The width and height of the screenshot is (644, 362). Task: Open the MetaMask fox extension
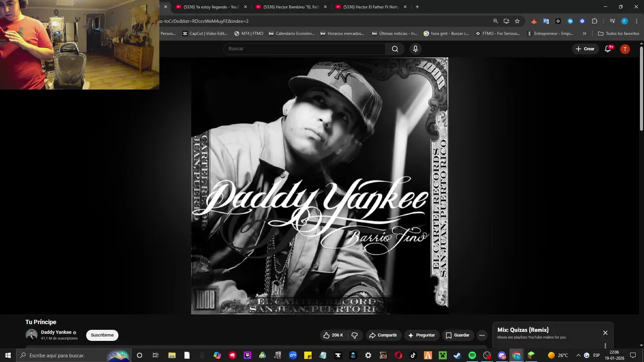pos(534,21)
